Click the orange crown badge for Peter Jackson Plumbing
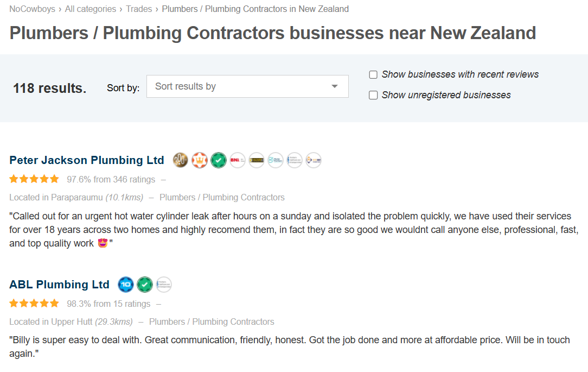The height and width of the screenshot is (372, 588). [200, 160]
